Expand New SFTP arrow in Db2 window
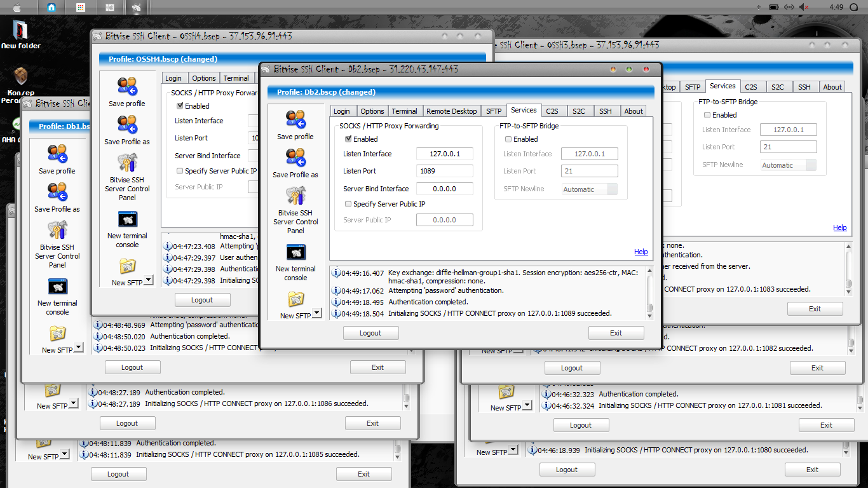The width and height of the screenshot is (868, 488). click(317, 313)
